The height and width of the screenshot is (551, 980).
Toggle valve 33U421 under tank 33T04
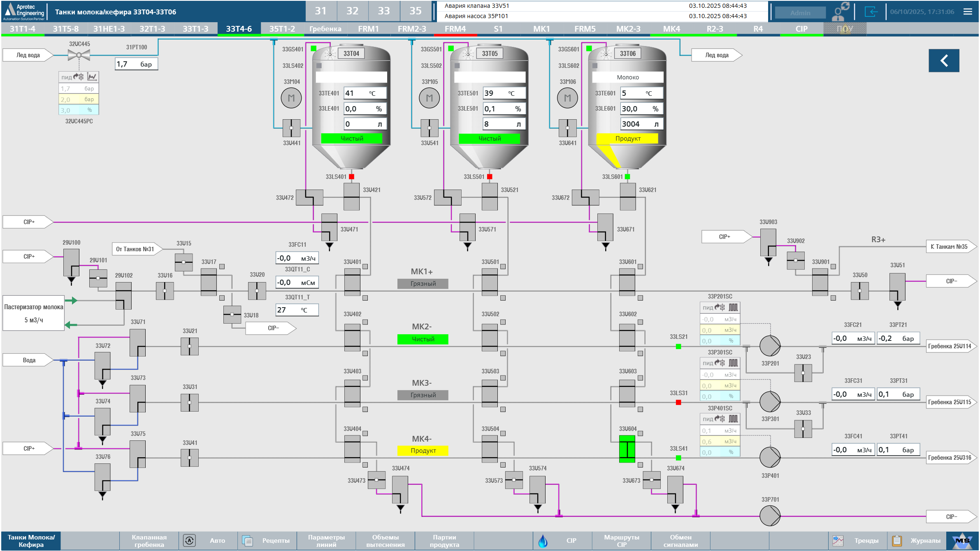pos(351,197)
